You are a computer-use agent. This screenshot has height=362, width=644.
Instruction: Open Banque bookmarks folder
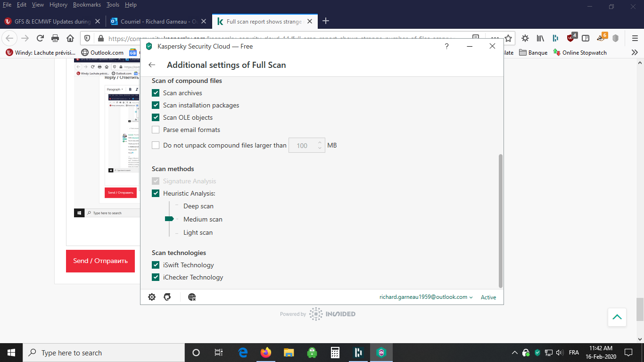(x=533, y=52)
